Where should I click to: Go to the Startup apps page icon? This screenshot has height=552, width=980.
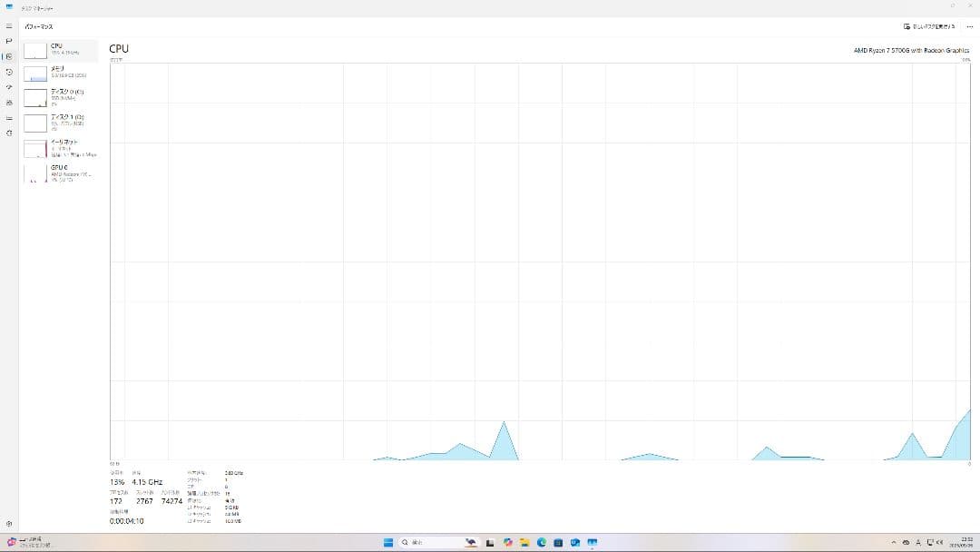[9, 87]
